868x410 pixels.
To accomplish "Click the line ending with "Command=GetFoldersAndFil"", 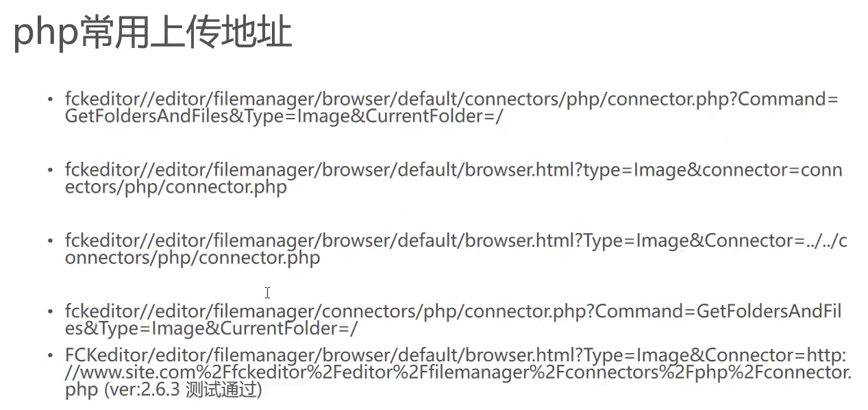I will [453, 311].
